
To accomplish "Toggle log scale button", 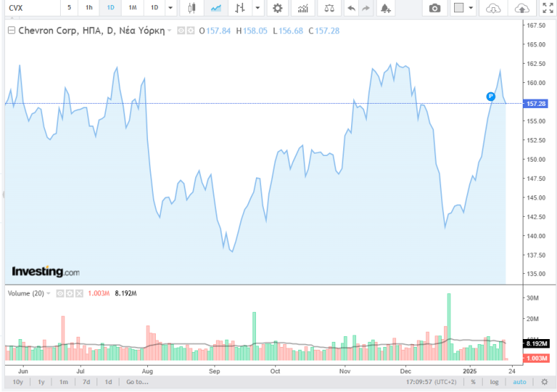I will [494, 382].
